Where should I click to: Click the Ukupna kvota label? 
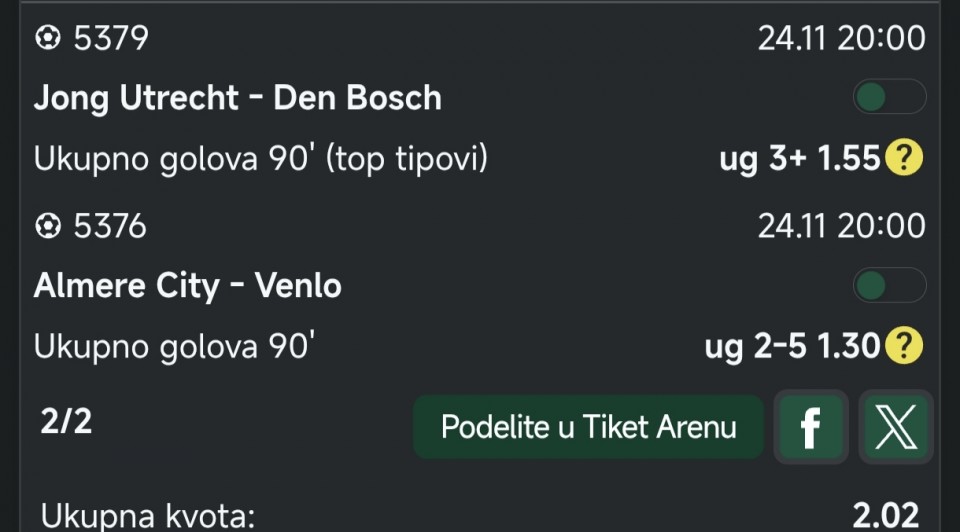[x=148, y=516]
